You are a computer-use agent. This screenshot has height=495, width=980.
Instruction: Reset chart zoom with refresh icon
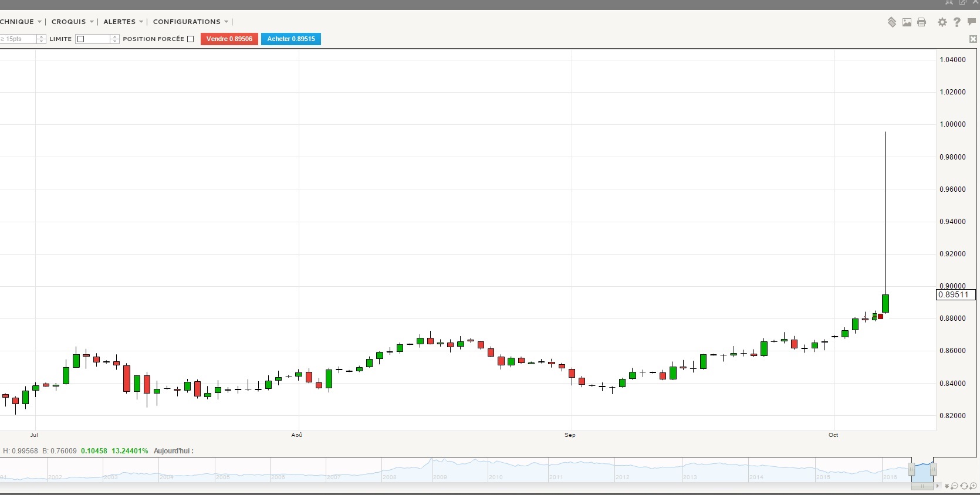pyautogui.click(x=964, y=486)
